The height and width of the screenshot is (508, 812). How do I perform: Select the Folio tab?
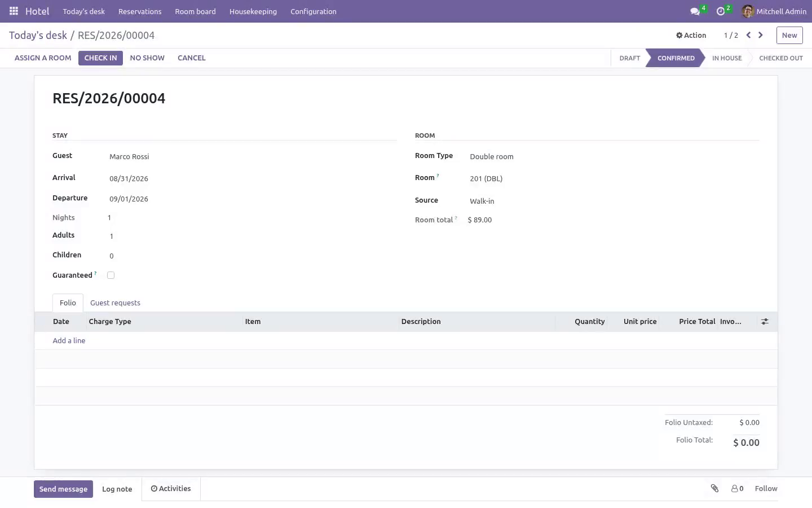coord(68,303)
